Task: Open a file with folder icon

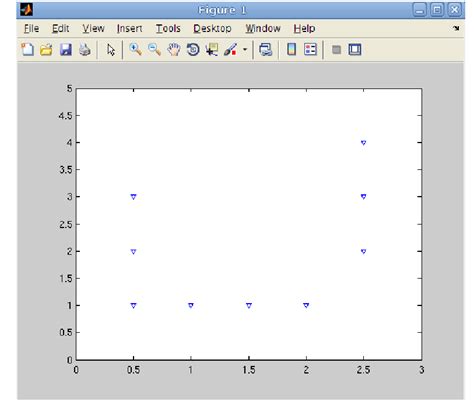Action: click(x=46, y=50)
